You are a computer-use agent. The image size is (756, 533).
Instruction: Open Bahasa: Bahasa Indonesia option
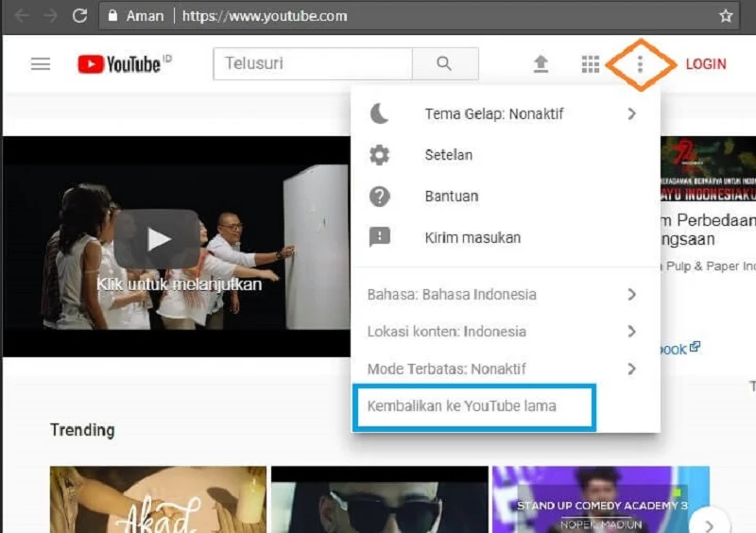(506, 294)
